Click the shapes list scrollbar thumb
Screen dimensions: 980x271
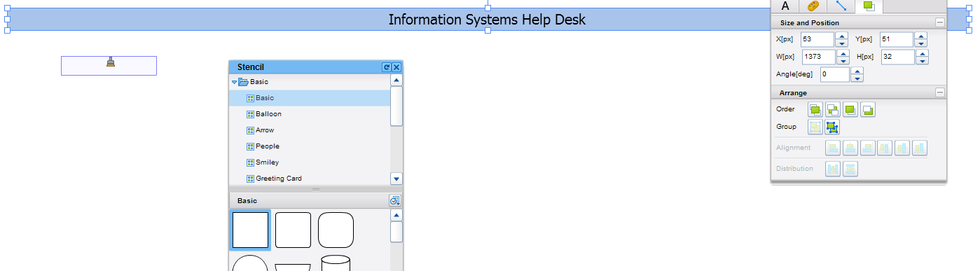(x=396, y=232)
